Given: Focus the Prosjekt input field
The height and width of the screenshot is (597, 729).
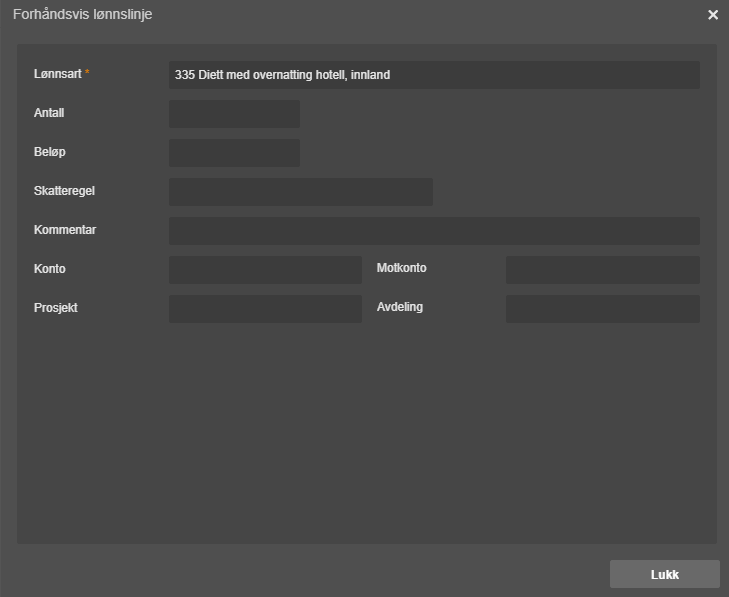Looking at the screenshot, I should pyautogui.click(x=265, y=309).
